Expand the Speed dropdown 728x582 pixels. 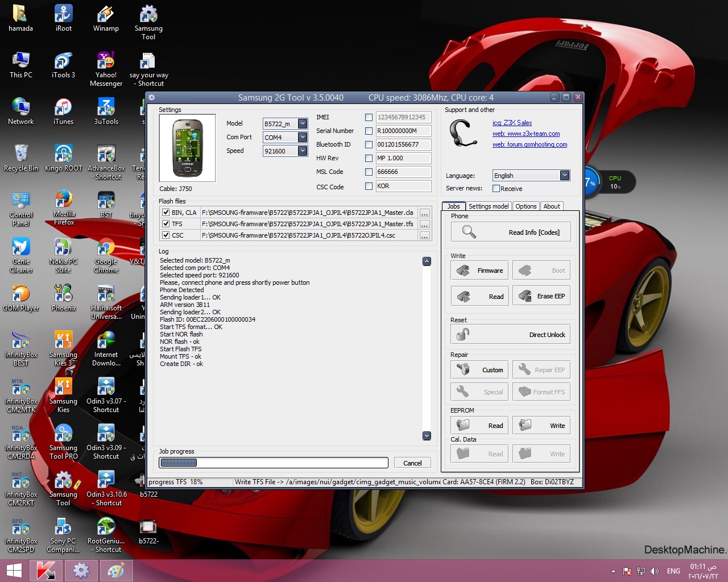303,151
